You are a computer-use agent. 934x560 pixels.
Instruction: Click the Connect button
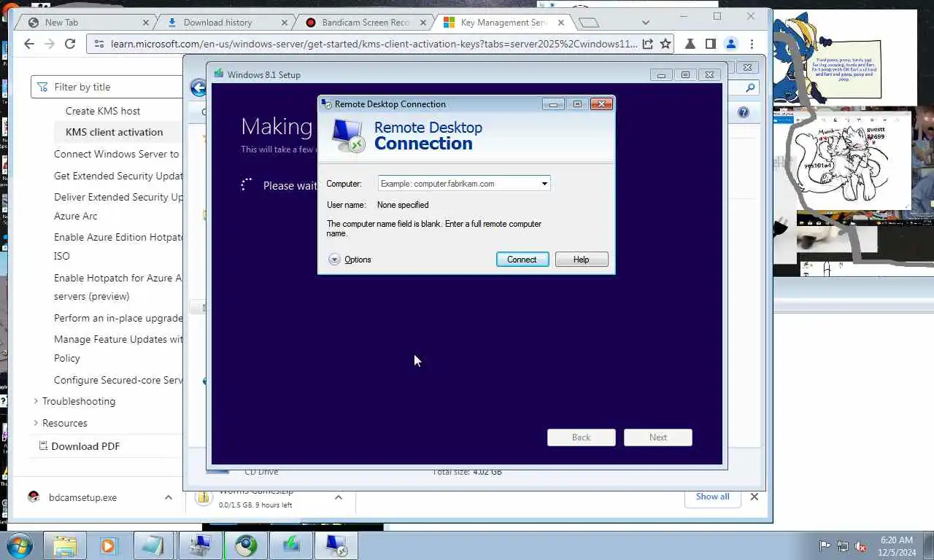click(522, 260)
